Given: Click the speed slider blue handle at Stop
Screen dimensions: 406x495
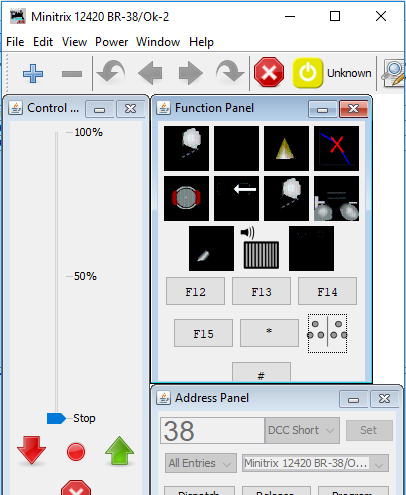Looking at the screenshot, I should (56, 418).
